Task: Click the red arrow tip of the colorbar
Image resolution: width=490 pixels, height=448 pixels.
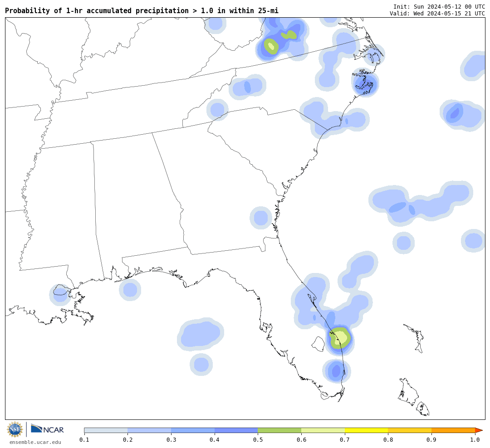Action: coord(479,430)
